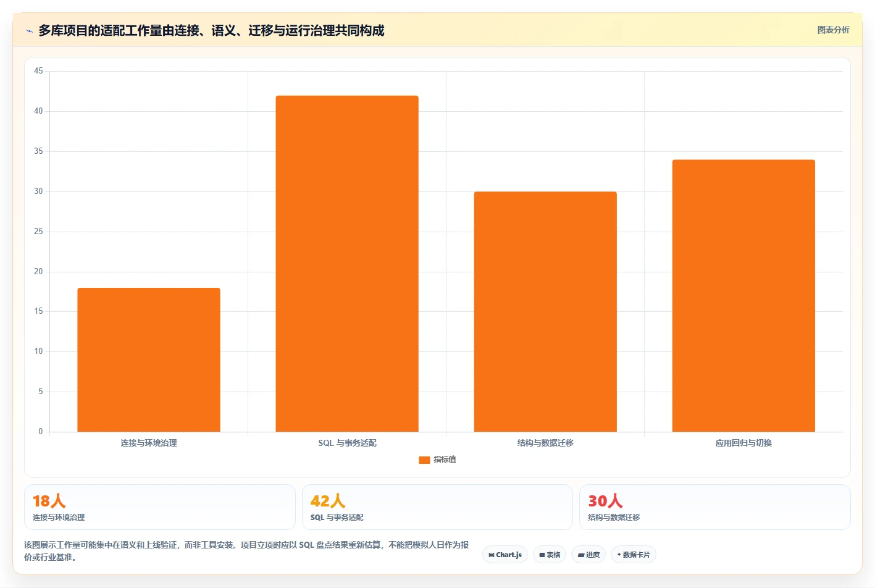Click the x-axis label SQL 与事务适配
The width and height of the screenshot is (875, 588).
tap(347, 443)
